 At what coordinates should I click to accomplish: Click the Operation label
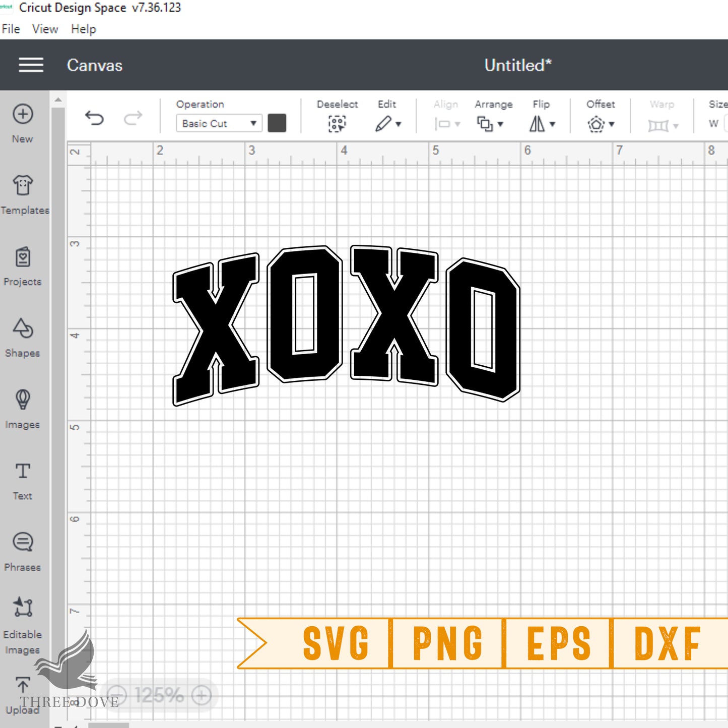click(x=200, y=104)
